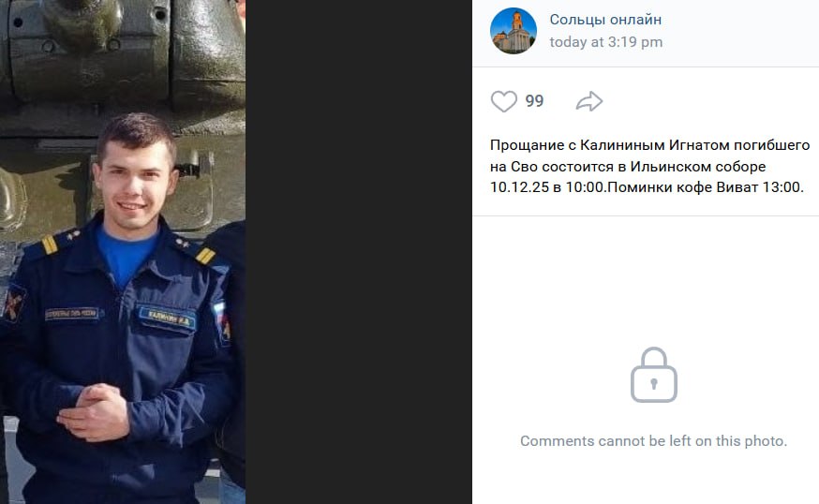
Task: Click the main photo of the uniformed man
Action: pos(123,281)
